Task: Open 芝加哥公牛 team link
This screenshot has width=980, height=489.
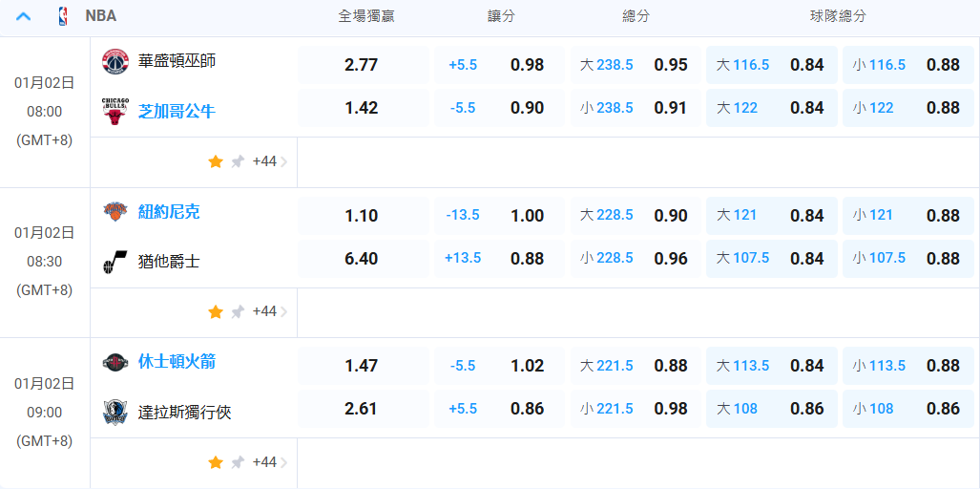Action: tap(177, 112)
